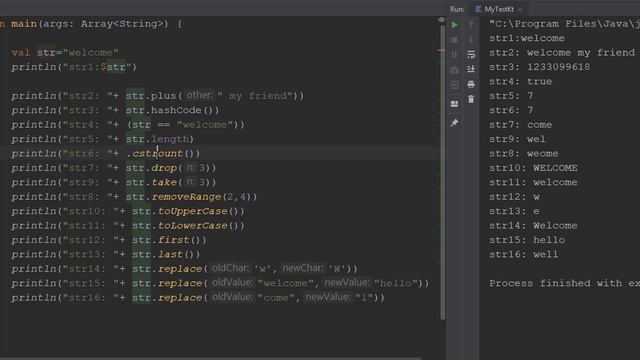640x360 pixels.
Task: Click the replace "welcome" with "hello" line
Action: [220, 283]
